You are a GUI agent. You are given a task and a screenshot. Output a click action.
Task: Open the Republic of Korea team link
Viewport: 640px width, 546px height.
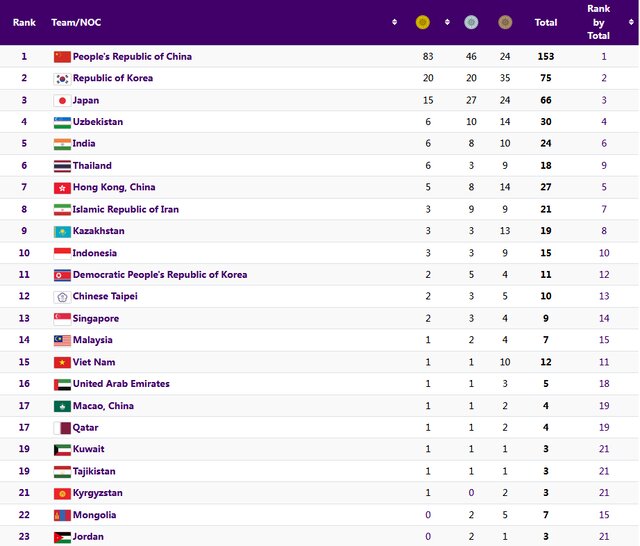[113, 78]
